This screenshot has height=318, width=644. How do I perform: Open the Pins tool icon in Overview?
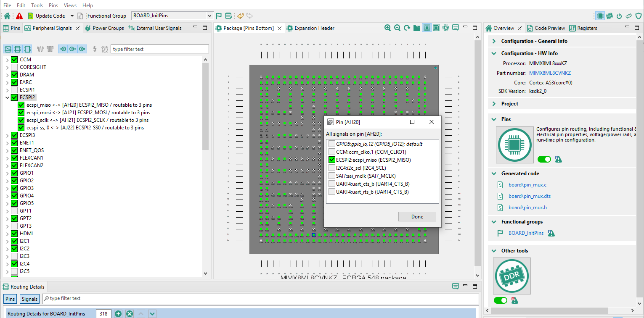514,145
